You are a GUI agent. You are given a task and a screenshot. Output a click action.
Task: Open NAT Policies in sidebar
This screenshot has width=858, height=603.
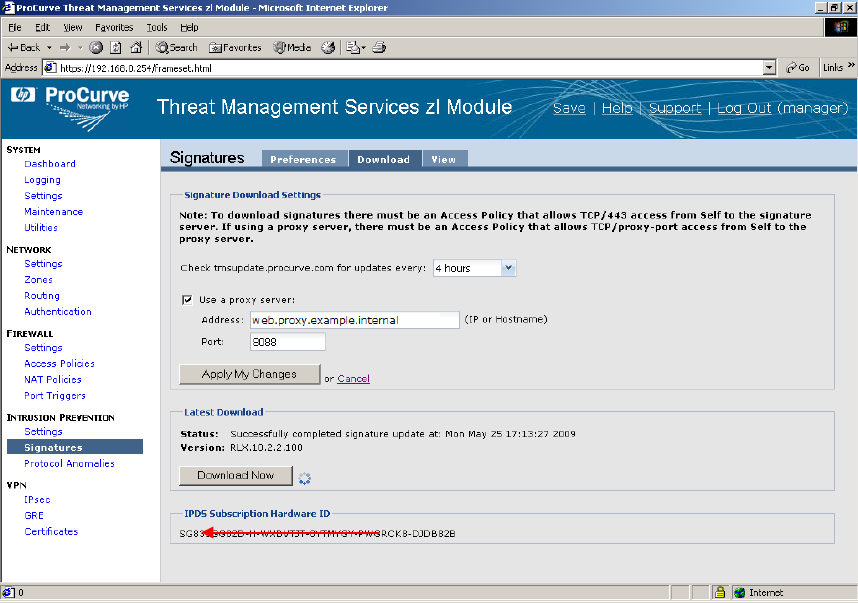coord(53,379)
